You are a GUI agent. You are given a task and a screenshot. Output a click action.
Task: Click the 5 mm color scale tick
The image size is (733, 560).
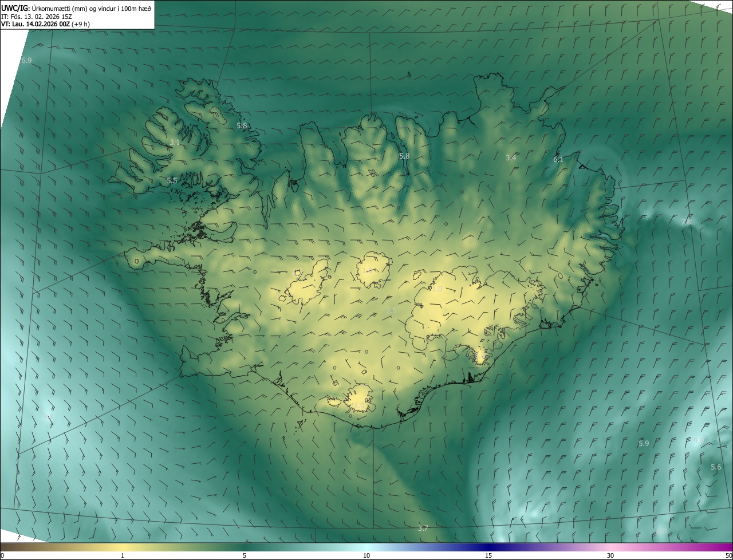tap(245, 555)
